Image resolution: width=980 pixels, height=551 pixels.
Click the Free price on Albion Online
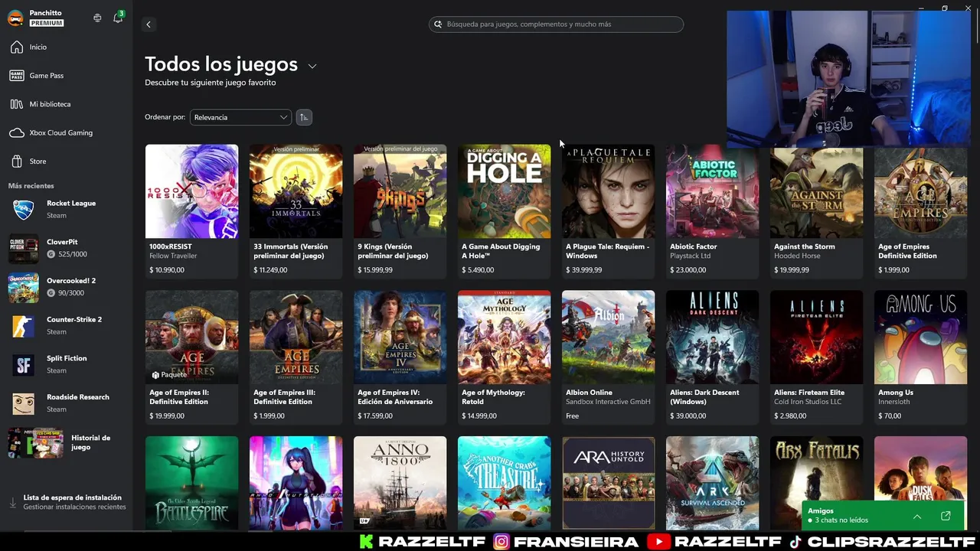[x=572, y=416]
